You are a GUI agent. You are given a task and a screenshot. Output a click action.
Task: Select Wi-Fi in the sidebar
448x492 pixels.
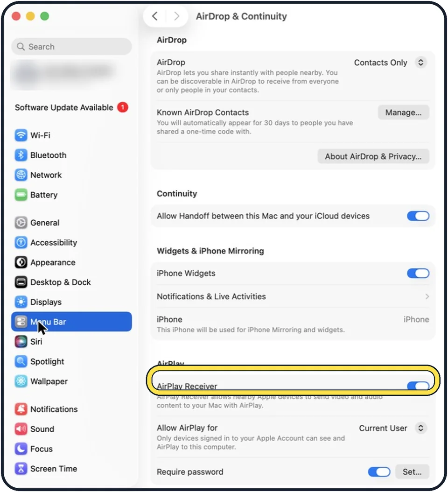[71, 135]
